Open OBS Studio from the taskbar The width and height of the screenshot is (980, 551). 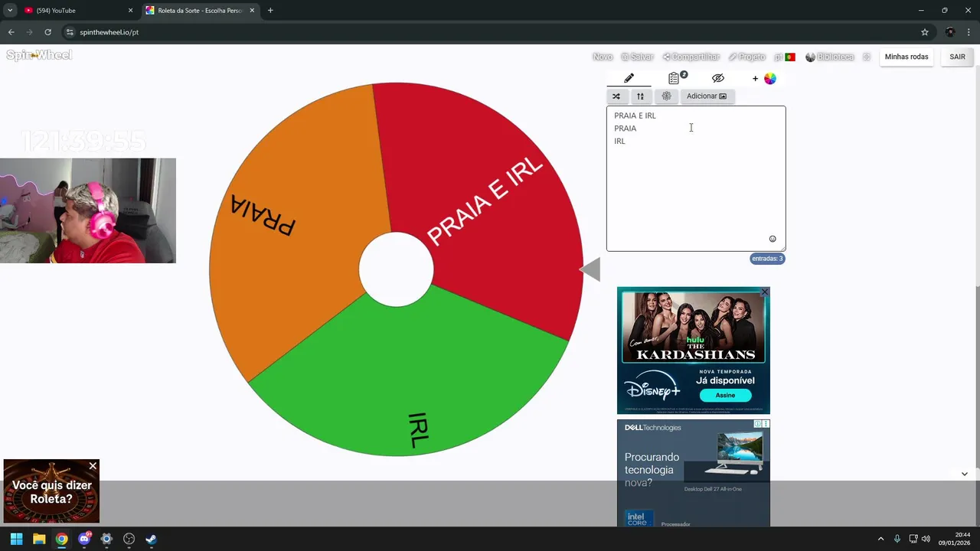pyautogui.click(x=129, y=539)
